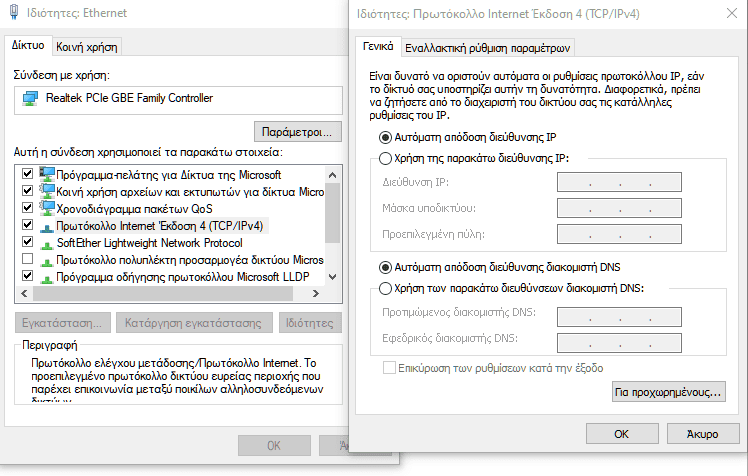Switch to the Κοινή χρήση tab
Screen dimensions: 748x476
(87, 47)
